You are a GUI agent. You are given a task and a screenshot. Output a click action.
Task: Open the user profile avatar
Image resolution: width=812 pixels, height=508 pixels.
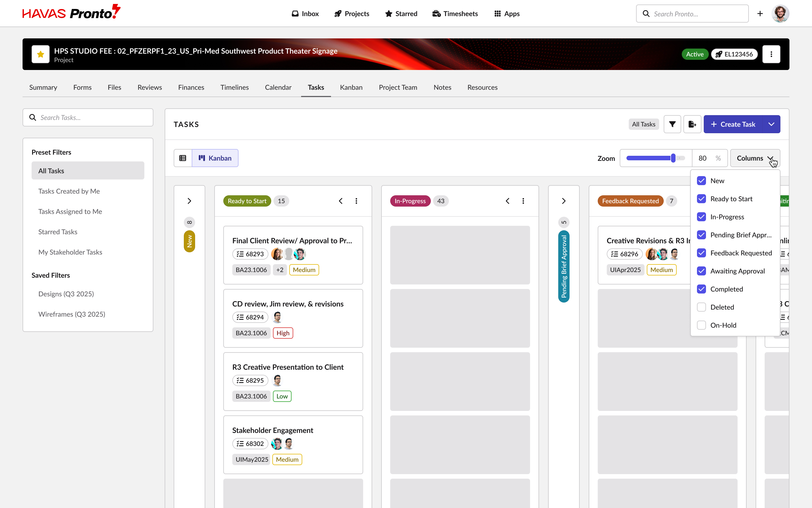tap(780, 14)
